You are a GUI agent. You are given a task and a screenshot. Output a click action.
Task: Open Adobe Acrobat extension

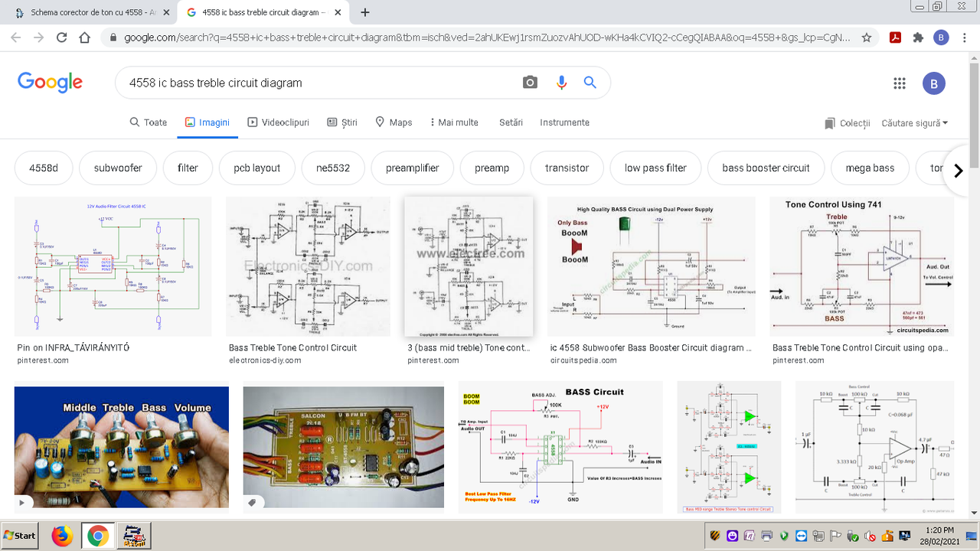(894, 37)
